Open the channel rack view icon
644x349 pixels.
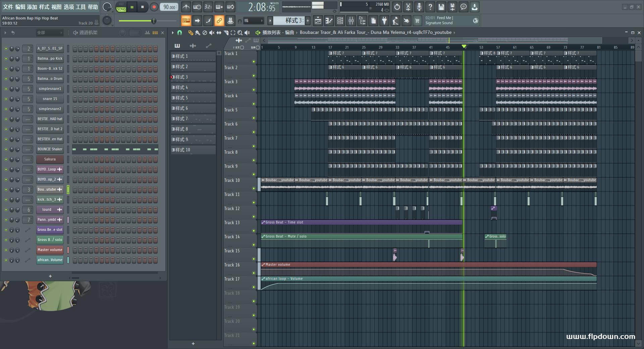pos(340,21)
